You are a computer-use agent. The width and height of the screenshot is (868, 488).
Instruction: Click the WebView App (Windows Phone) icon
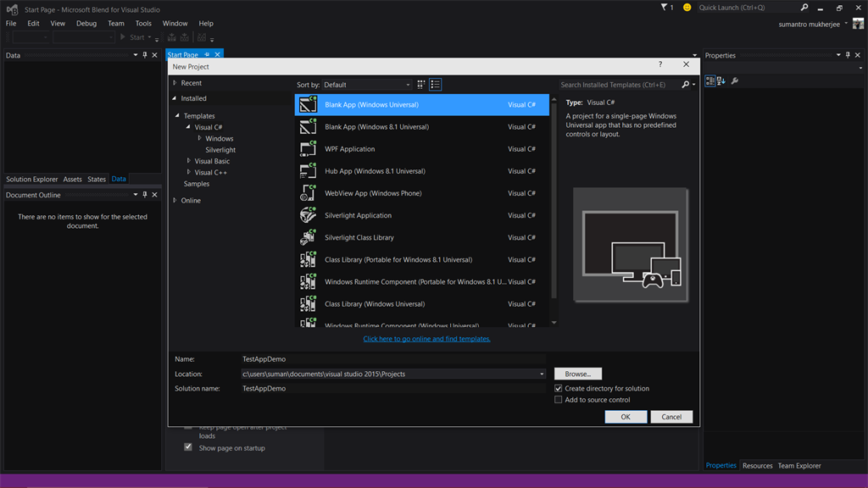click(308, 192)
